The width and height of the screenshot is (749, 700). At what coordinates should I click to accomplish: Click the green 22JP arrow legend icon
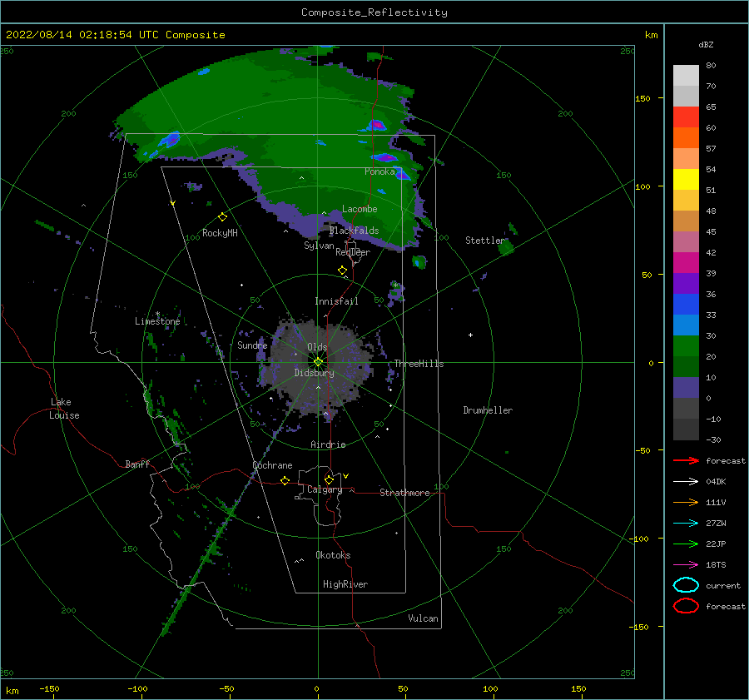[686, 544]
